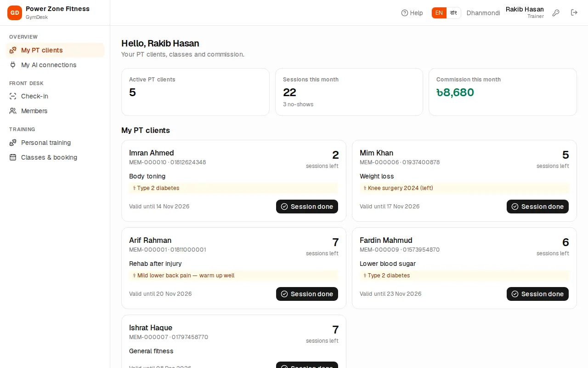The width and height of the screenshot is (588, 368).
Task: Open the Sessions this month card
Action: 349,92
